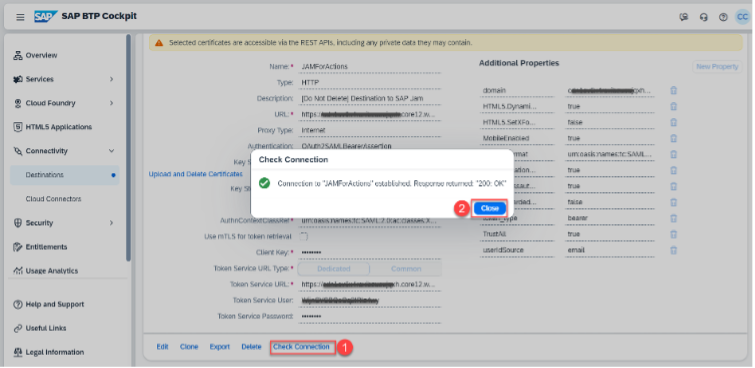Click the Token Service Password field
Screen dimensions: 755x368
click(369, 316)
